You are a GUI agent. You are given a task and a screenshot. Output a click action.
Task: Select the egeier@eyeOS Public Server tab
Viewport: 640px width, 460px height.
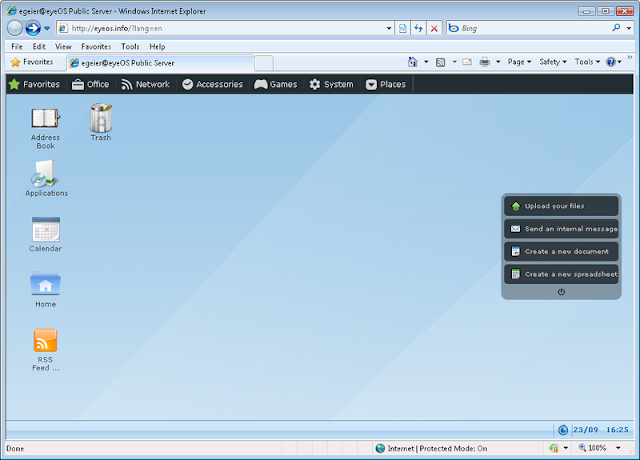click(x=160, y=63)
